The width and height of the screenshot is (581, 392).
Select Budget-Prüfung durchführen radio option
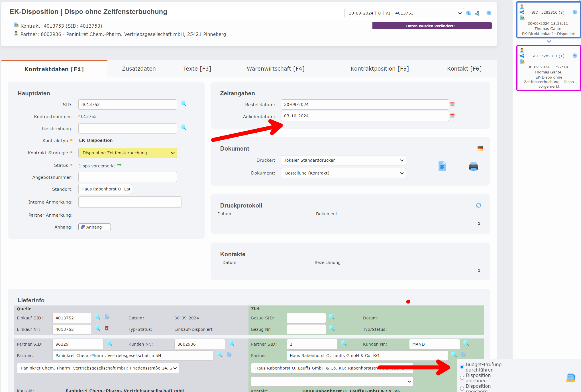462,367
